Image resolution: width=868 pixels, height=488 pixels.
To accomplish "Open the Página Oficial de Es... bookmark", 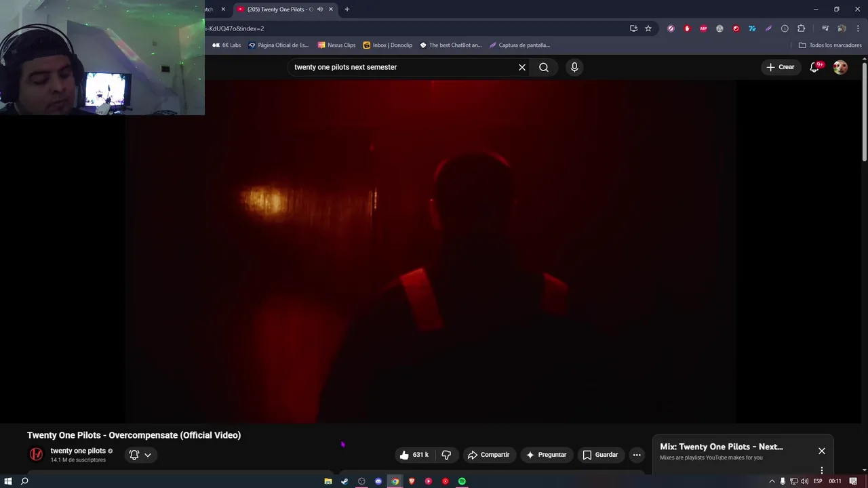I will pyautogui.click(x=278, y=45).
